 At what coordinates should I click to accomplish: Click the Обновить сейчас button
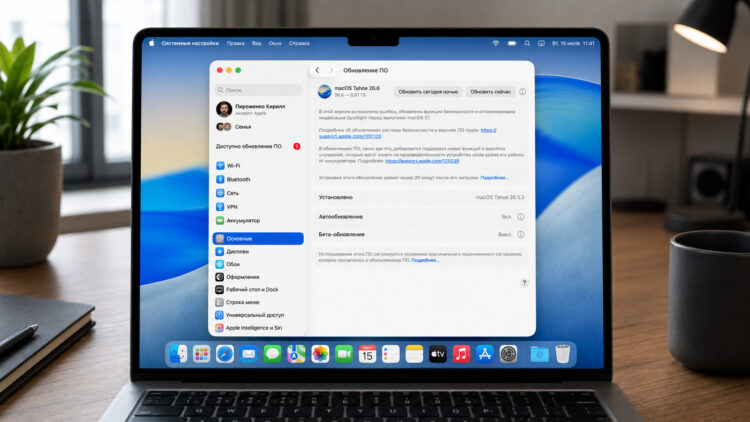coord(490,91)
